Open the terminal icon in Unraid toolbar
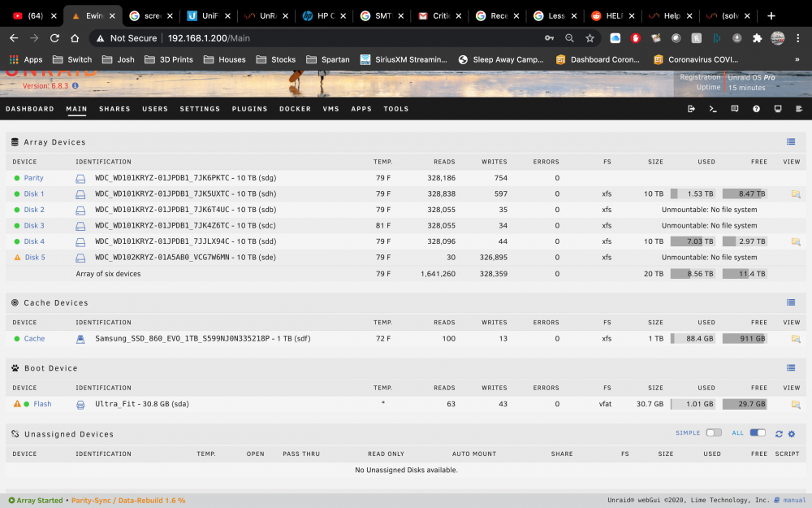Image resolution: width=812 pixels, height=508 pixels. 713,109
